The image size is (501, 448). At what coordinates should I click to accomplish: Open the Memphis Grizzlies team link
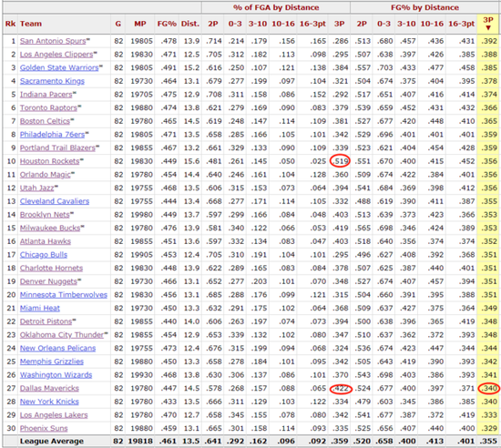point(51,361)
